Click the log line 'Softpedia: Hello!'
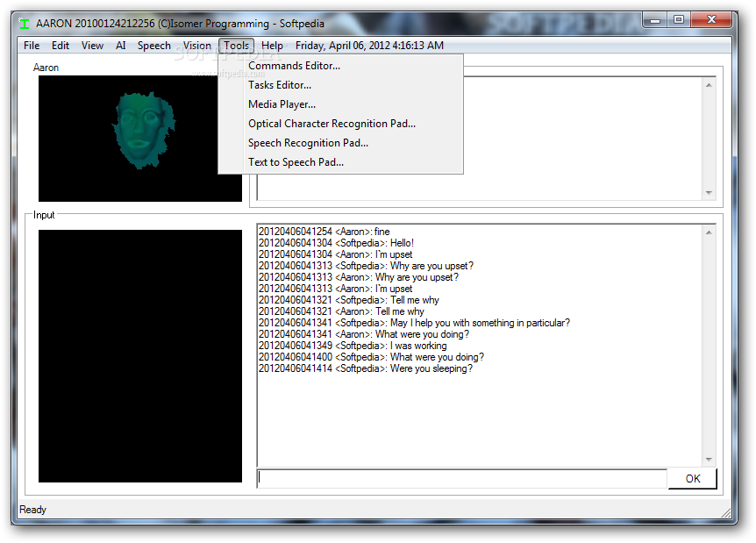This screenshot has width=756, height=543. click(x=336, y=243)
